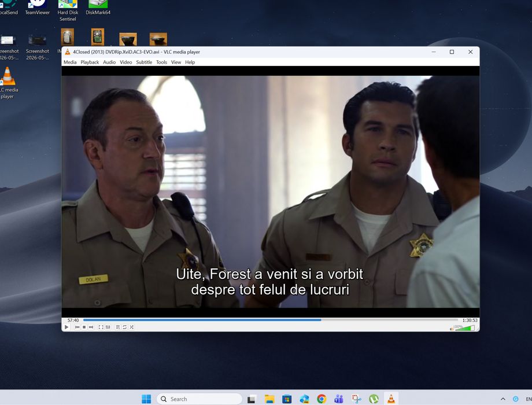Image resolution: width=532 pixels, height=405 pixels.
Task: Click the VLC cone icon in title bar
Action: [x=68, y=52]
